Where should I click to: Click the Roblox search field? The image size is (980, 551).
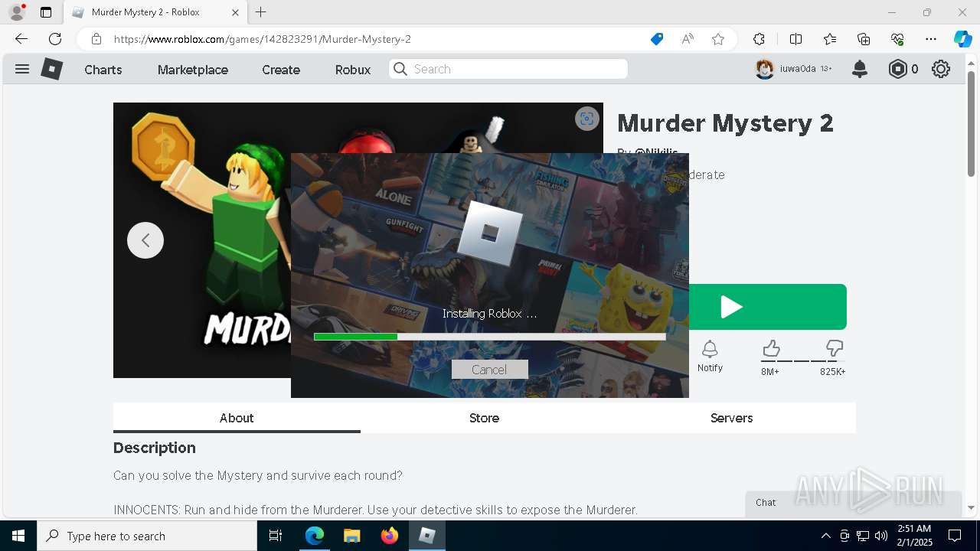(508, 69)
